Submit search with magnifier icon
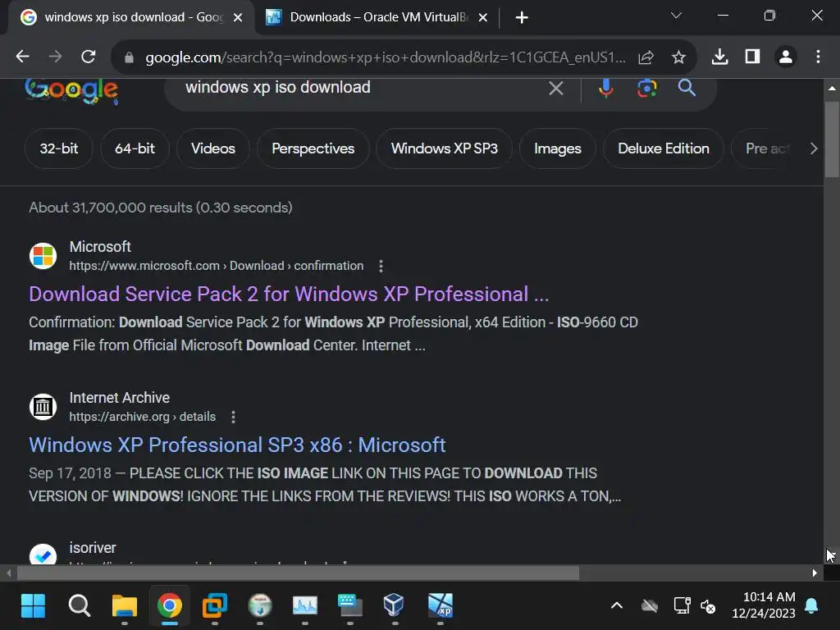This screenshot has width=840, height=630. pyautogui.click(x=687, y=87)
